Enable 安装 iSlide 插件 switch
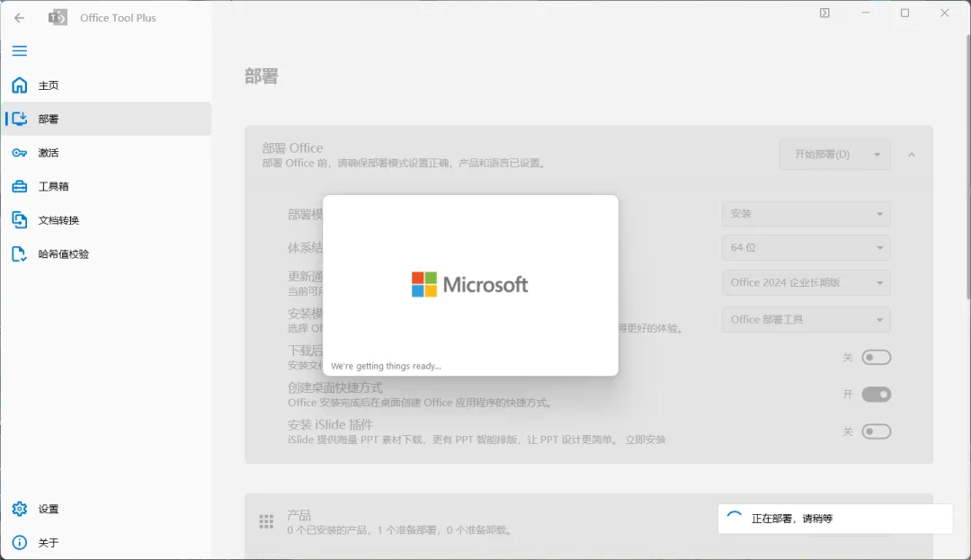 (x=877, y=431)
